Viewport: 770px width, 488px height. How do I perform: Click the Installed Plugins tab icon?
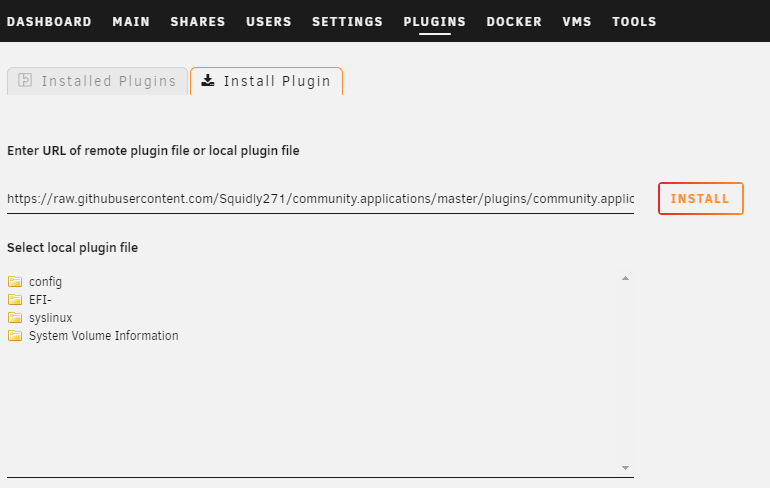coord(25,80)
